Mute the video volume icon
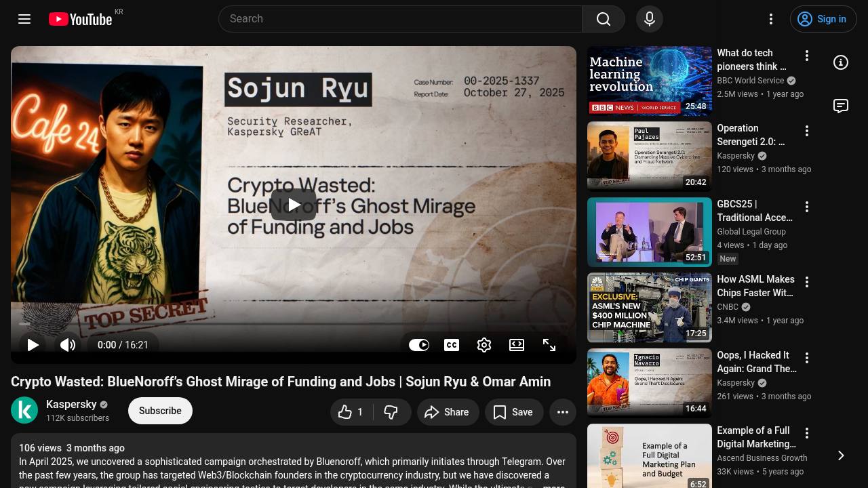868x488 pixels. coord(68,345)
